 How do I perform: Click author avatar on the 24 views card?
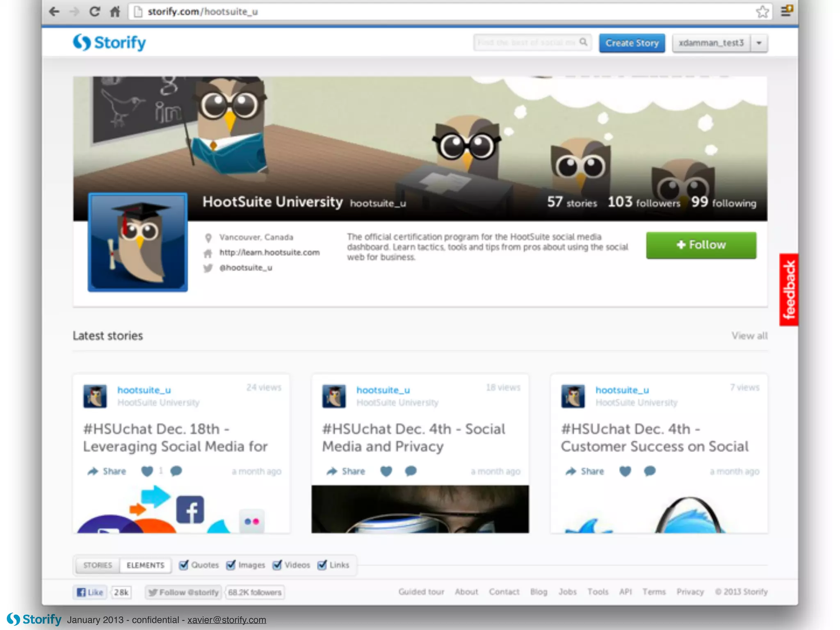(95, 396)
